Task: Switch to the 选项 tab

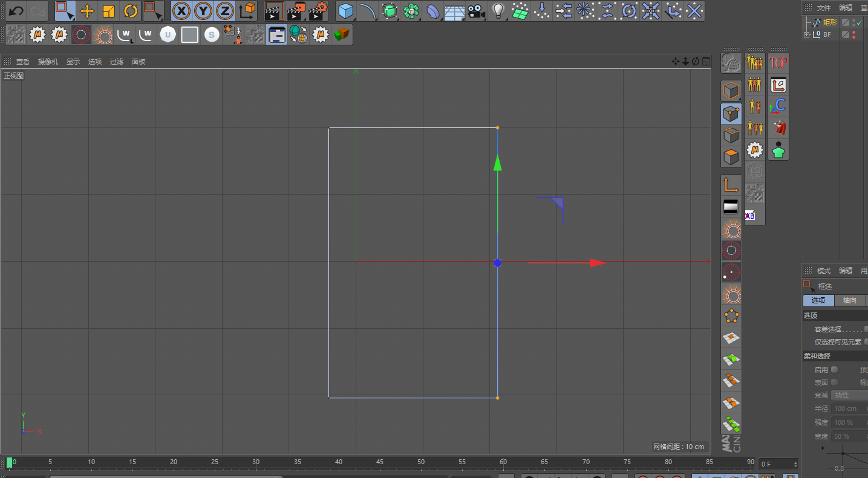Action: tap(818, 300)
